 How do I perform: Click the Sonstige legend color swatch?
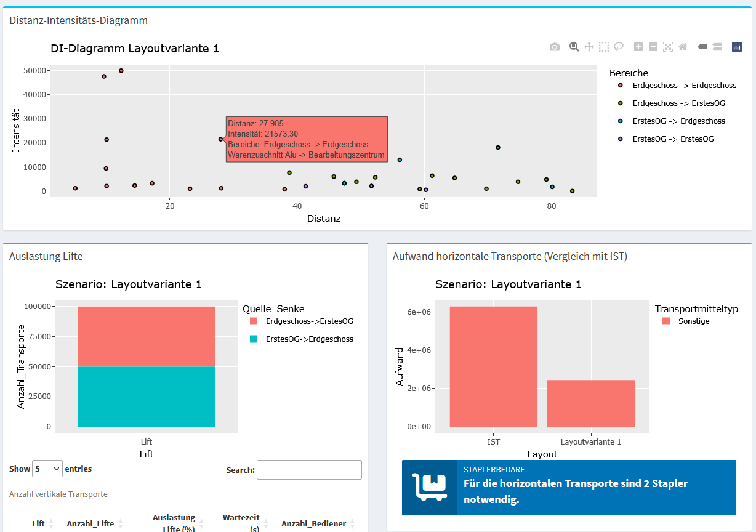(x=666, y=321)
